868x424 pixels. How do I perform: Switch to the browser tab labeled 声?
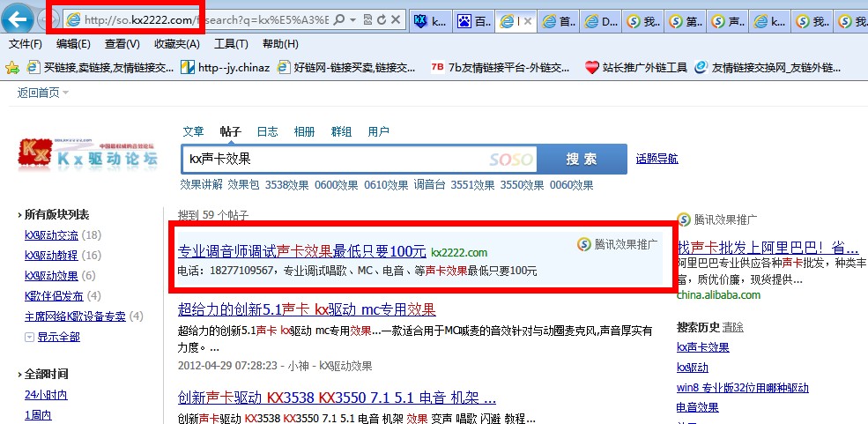[729, 21]
